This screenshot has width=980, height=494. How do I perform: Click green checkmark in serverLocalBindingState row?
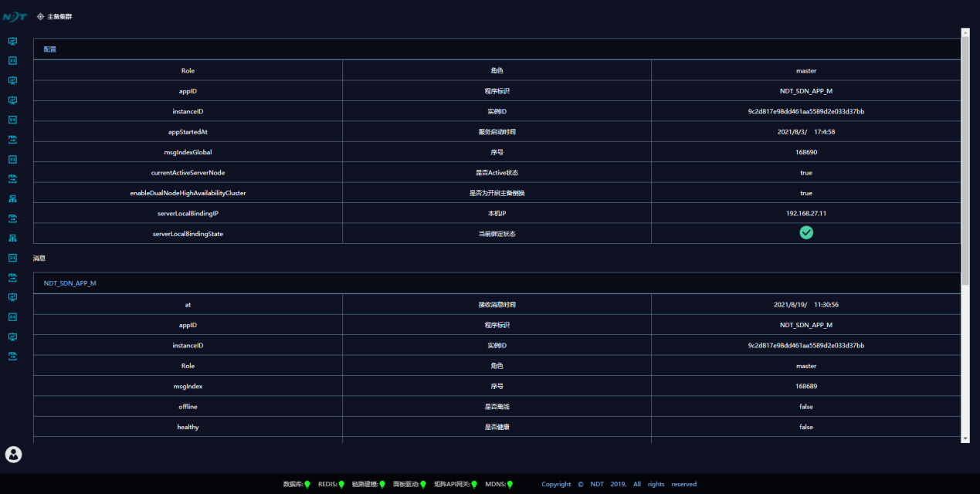[x=806, y=232]
